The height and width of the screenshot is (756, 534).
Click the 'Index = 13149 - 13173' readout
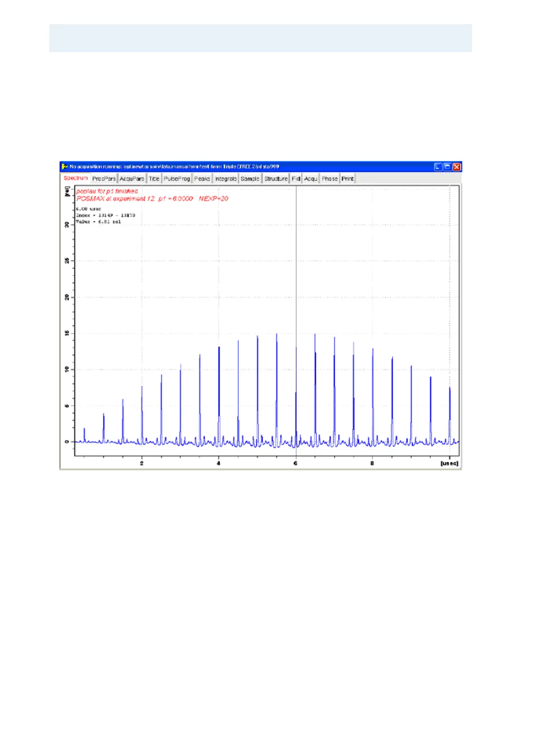[105, 215]
